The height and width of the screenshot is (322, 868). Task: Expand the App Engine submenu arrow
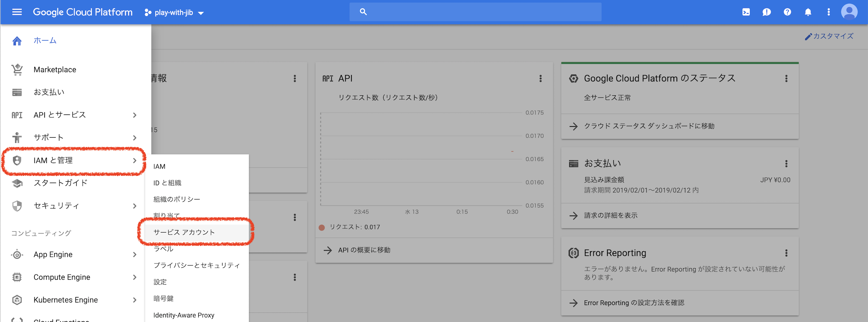tap(135, 255)
